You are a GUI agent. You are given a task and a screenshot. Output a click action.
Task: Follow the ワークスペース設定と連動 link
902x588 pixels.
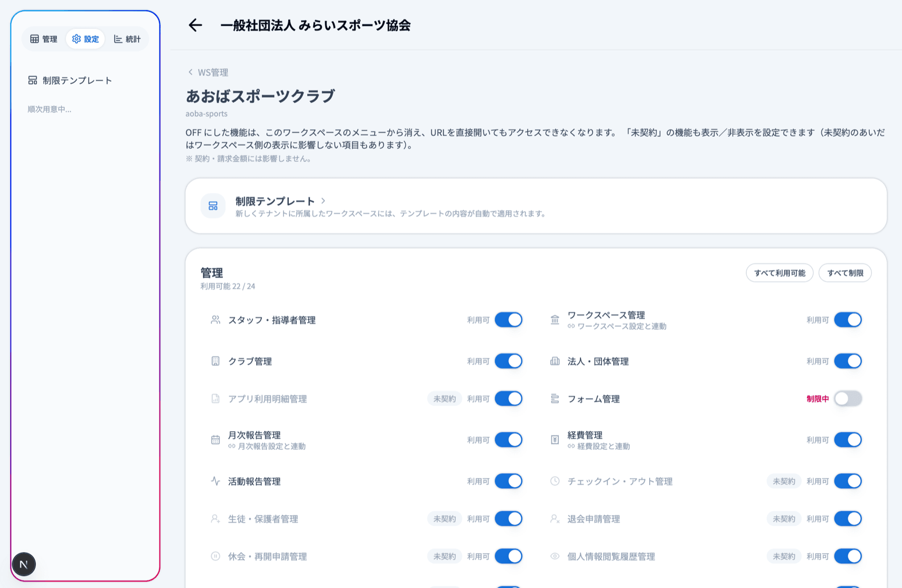click(622, 326)
